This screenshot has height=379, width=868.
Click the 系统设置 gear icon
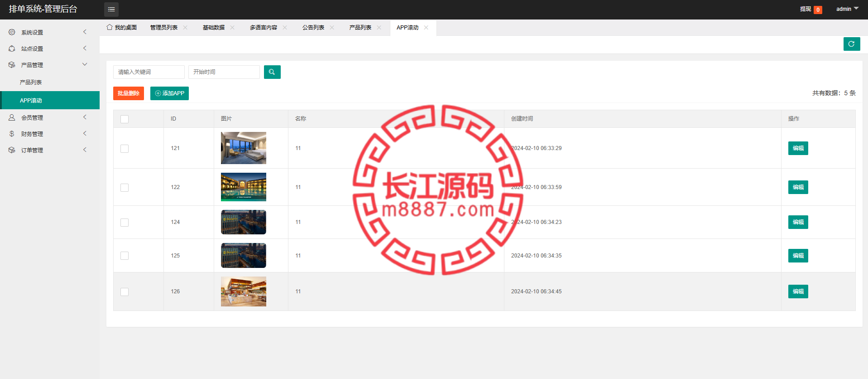pyautogui.click(x=12, y=32)
